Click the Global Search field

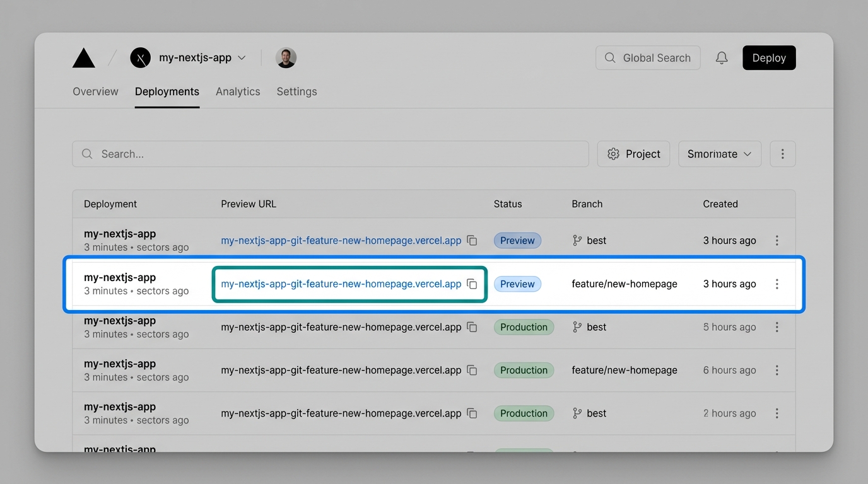pyautogui.click(x=648, y=58)
